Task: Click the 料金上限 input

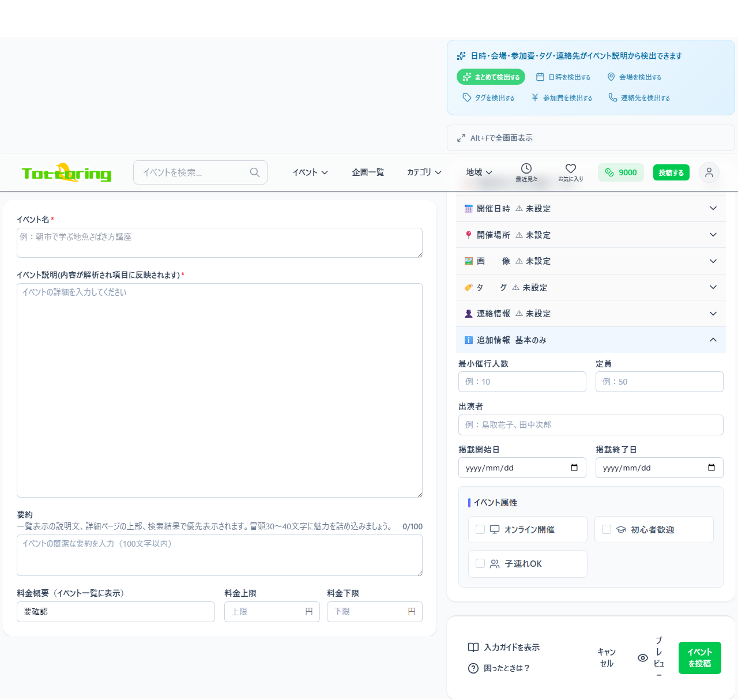Action: (272, 612)
